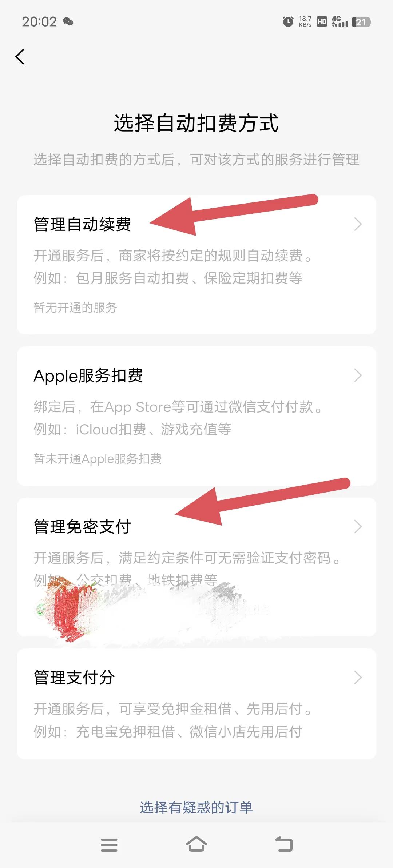Select the 管理免密支付 title entry
Image resolution: width=393 pixels, height=868 pixels.
click(82, 527)
